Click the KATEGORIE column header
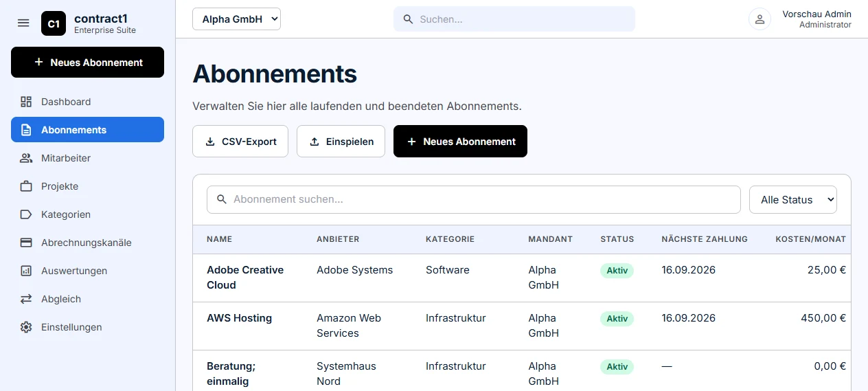Viewport: 868px width, 391px height. [450, 239]
